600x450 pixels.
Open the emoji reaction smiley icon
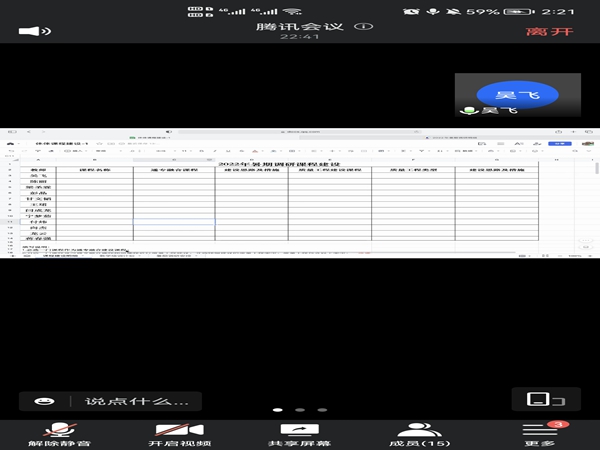(45, 401)
